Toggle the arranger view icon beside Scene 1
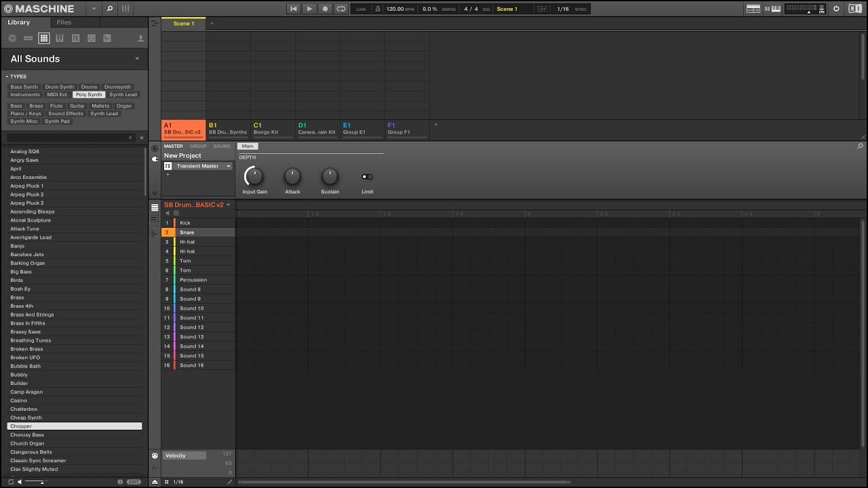868x488 pixels. 155,23
